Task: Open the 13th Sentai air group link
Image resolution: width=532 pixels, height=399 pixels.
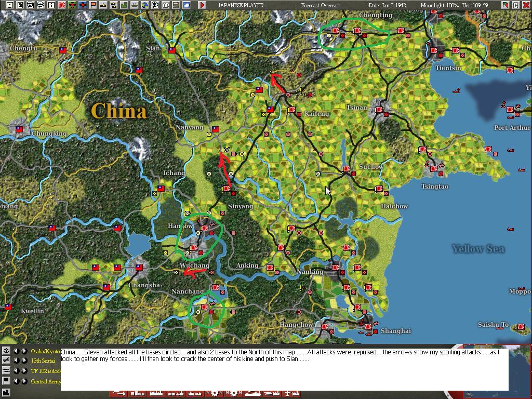Action: click(x=43, y=361)
